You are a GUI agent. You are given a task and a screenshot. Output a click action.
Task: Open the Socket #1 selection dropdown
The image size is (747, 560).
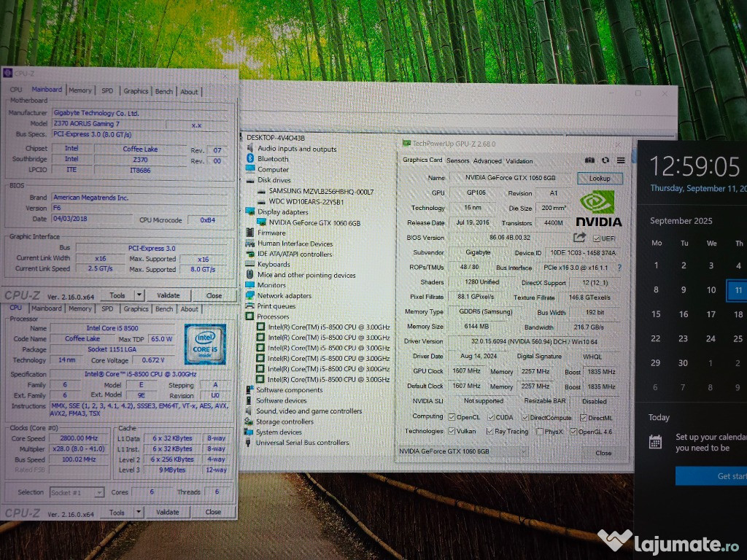77,492
